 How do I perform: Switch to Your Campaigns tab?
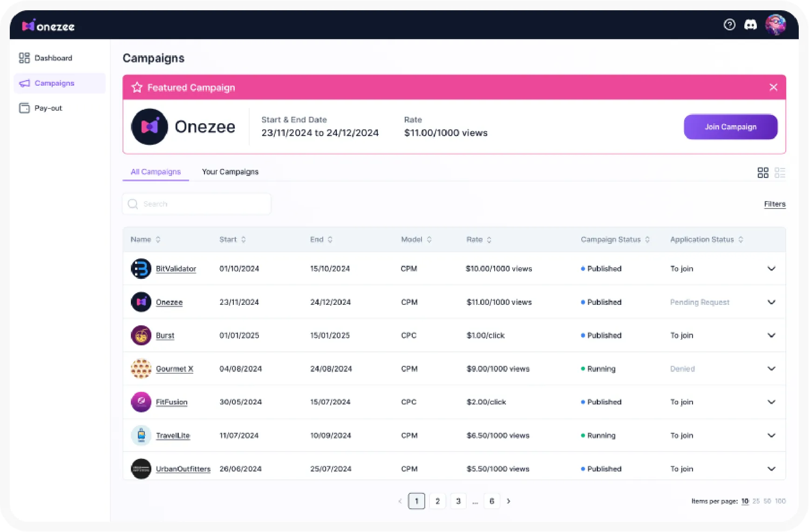(230, 172)
